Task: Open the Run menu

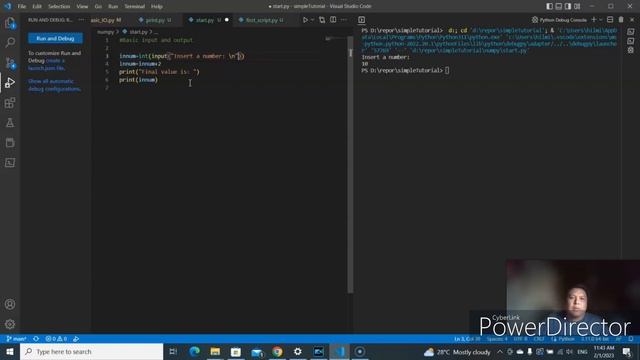Action: coord(113,7)
